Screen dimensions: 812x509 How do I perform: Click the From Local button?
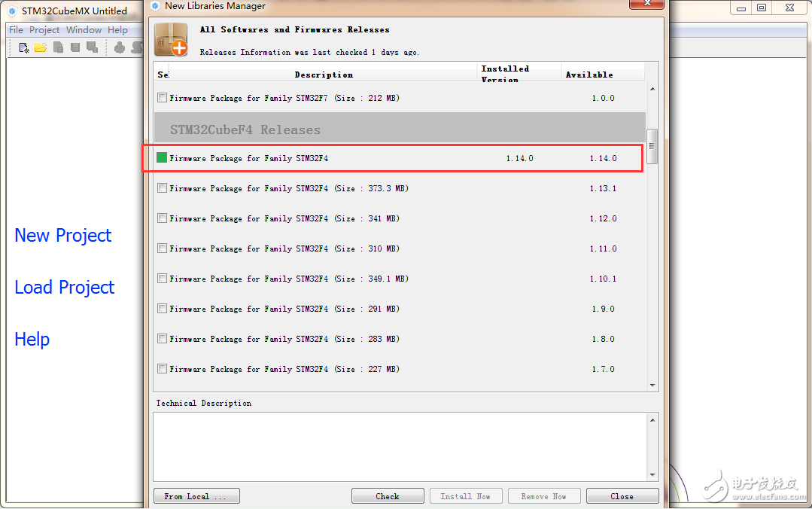pos(196,496)
